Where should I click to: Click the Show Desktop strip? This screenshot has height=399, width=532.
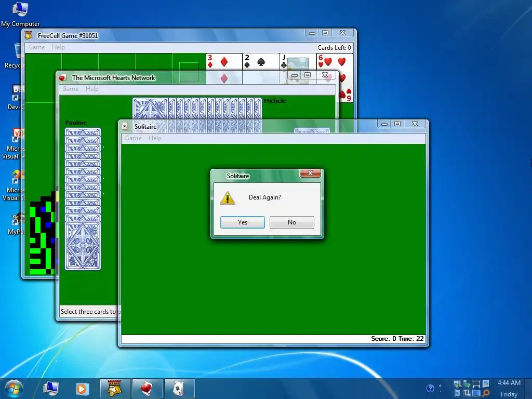pyautogui.click(x=528, y=389)
